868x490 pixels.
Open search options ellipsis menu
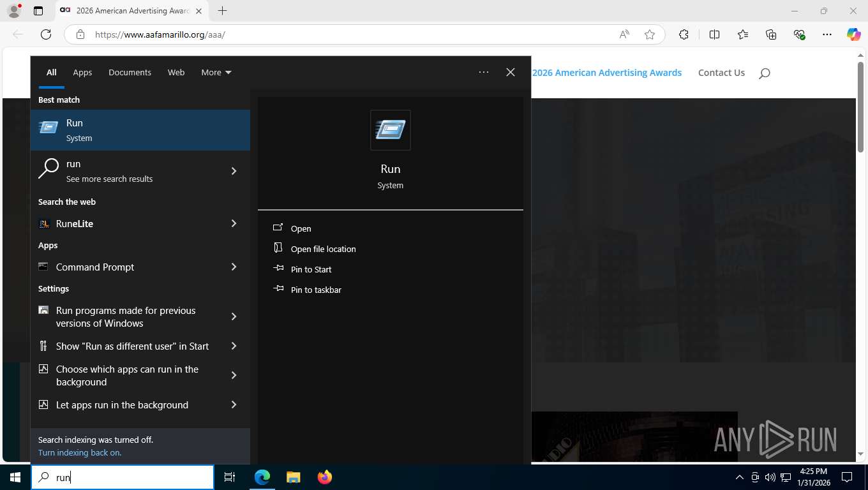click(x=484, y=72)
